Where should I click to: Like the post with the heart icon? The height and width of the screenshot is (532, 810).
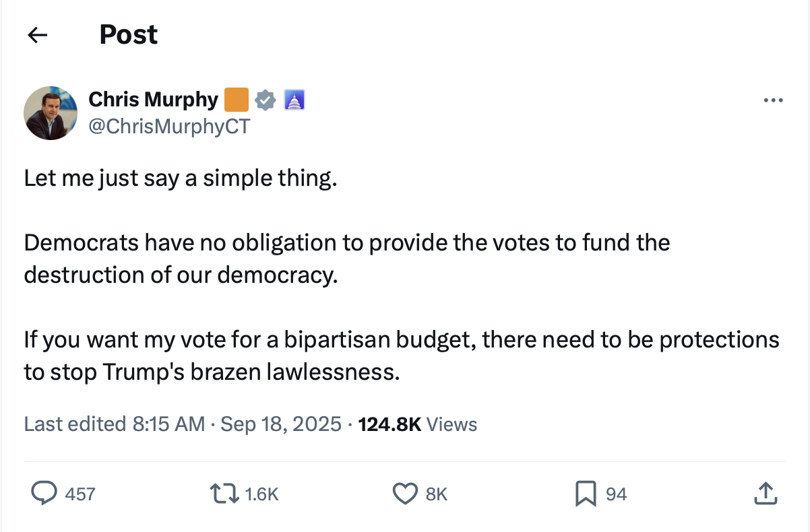click(404, 494)
